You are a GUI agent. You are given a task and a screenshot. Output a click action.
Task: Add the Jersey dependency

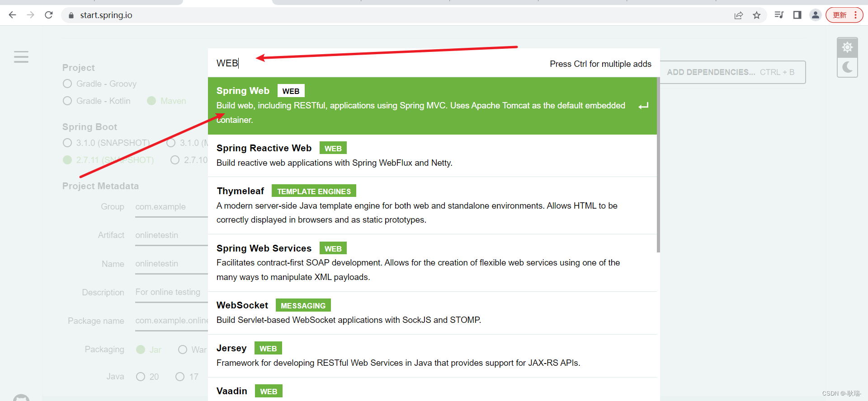[x=432, y=356]
